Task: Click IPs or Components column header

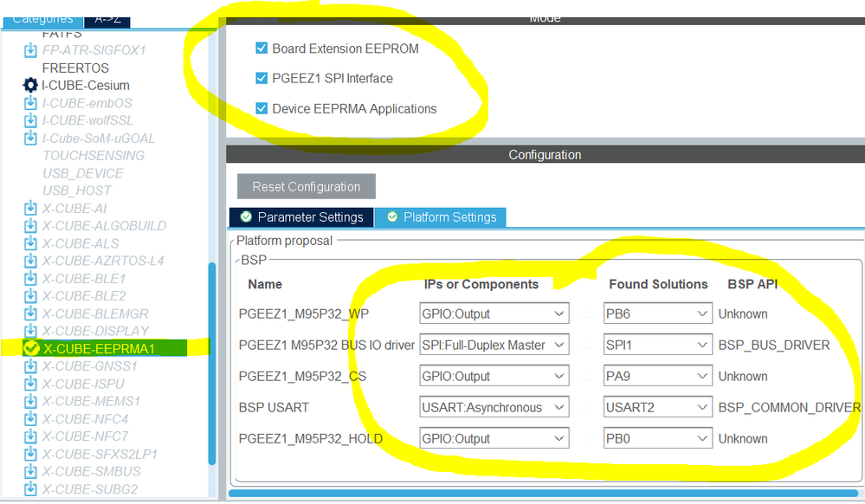Action: pos(481,284)
